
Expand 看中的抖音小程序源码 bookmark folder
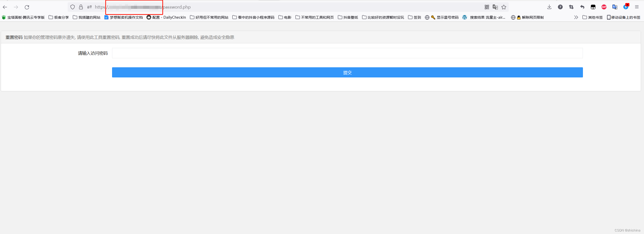(x=253, y=17)
